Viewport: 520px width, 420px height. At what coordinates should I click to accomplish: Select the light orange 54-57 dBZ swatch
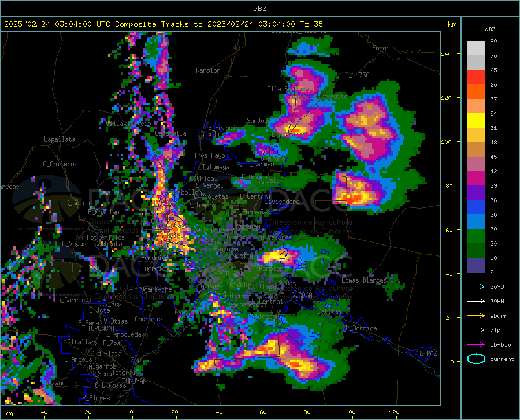tap(476, 106)
